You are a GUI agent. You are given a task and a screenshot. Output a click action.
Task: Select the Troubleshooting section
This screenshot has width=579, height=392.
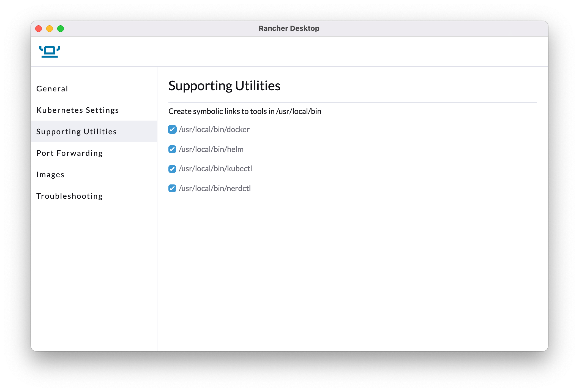(70, 195)
